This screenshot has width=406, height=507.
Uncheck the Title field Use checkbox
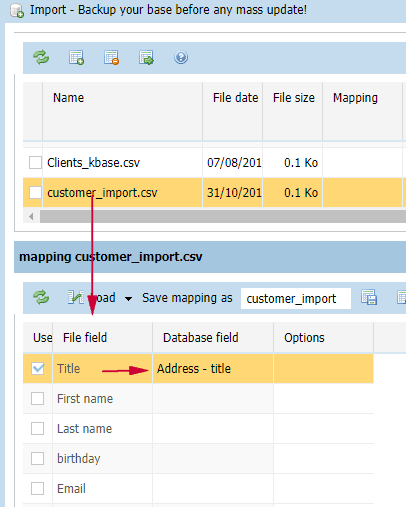[x=37, y=368]
